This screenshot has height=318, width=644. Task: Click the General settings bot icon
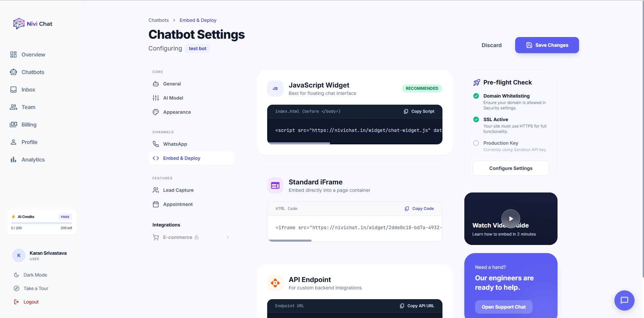[156, 84]
